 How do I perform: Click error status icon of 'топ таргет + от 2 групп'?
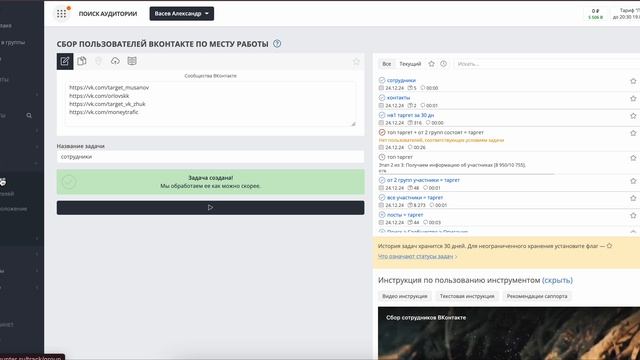click(382, 132)
